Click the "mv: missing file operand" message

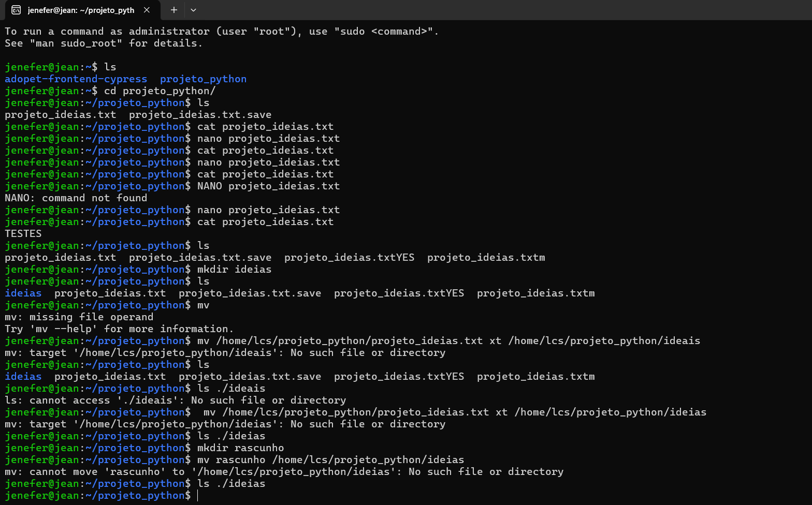[79, 317]
